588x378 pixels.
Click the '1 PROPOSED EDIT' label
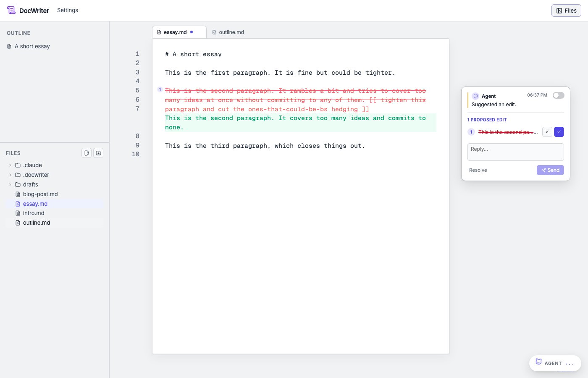(487, 120)
